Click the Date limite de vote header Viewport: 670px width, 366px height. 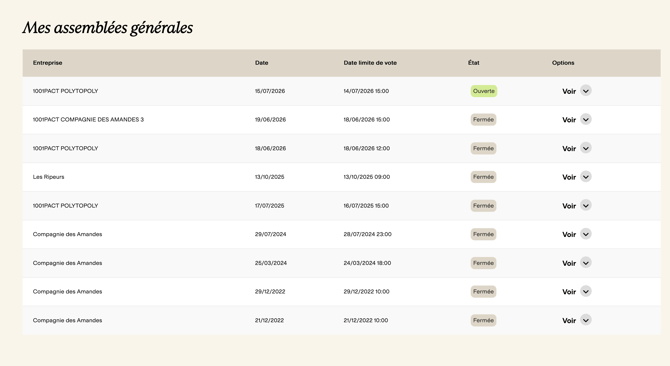coord(370,63)
